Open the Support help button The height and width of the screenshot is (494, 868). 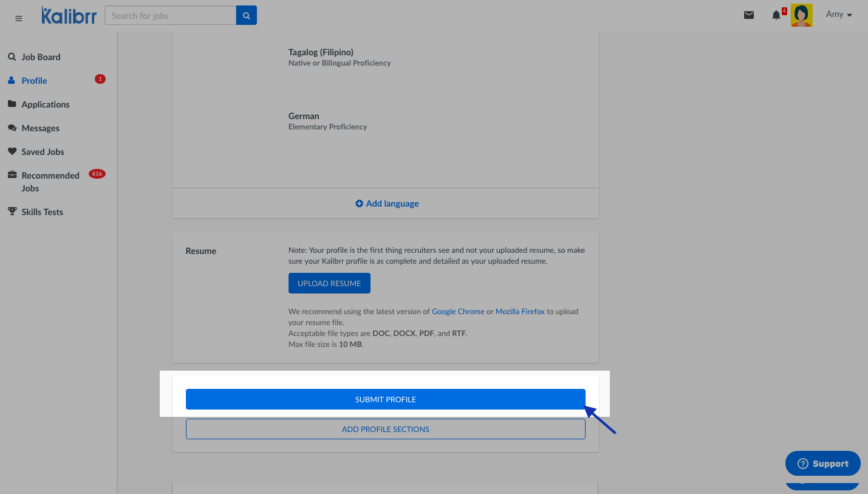click(x=822, y=464)
